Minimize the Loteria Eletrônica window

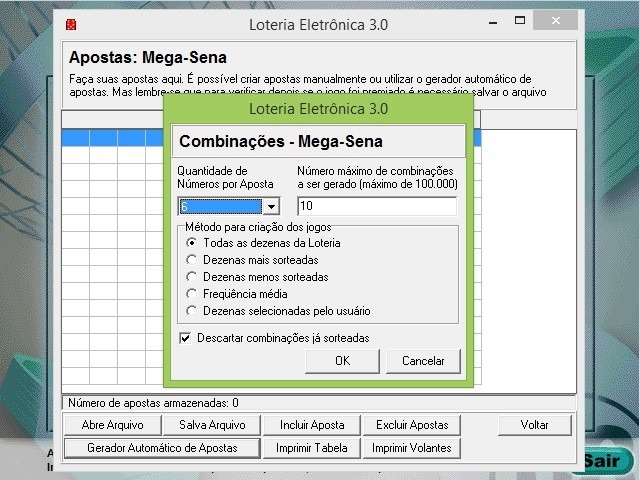point(493,21)
